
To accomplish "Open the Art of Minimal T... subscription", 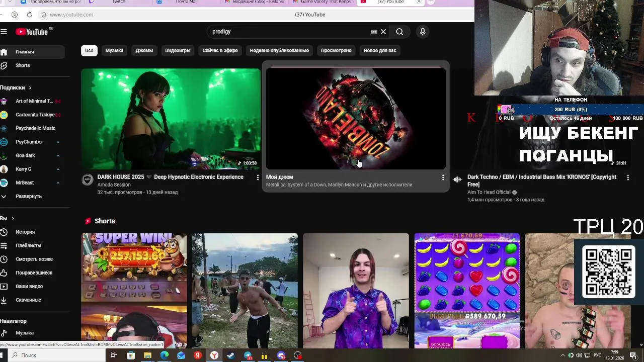I will (x=32, y=101).
